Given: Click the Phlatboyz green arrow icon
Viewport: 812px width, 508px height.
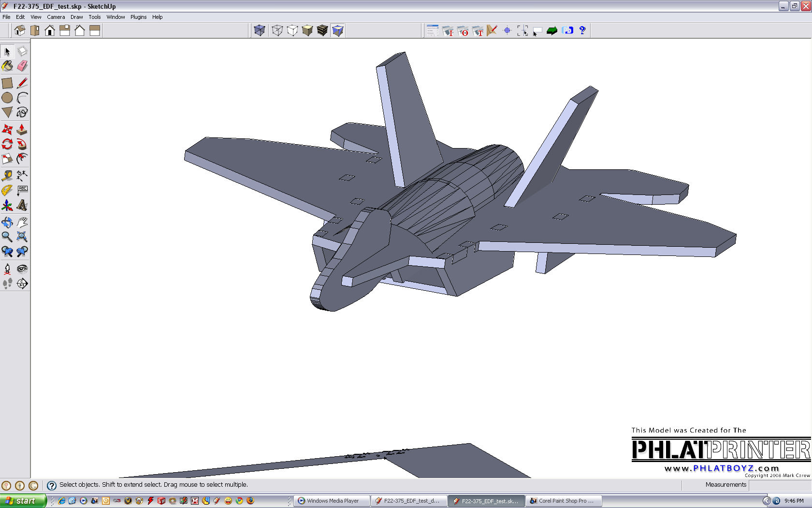Looking at the screenshot, I should (x=552, y=30).
